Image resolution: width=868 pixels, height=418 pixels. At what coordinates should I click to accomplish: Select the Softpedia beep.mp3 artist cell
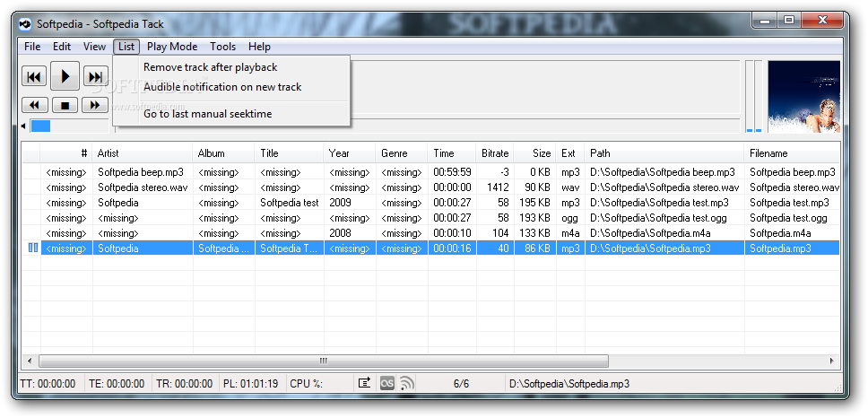click(143, 172)
